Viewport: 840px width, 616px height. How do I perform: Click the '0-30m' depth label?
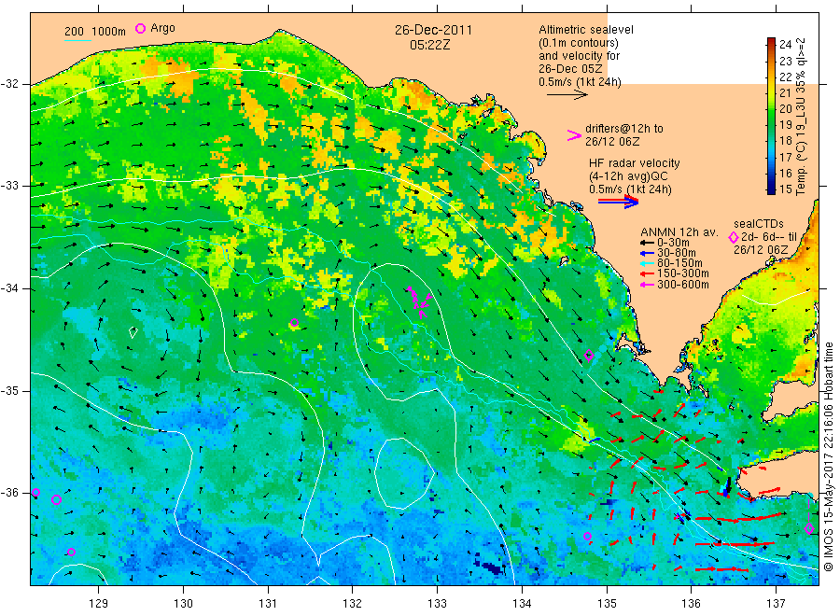[x=673, y=243]
